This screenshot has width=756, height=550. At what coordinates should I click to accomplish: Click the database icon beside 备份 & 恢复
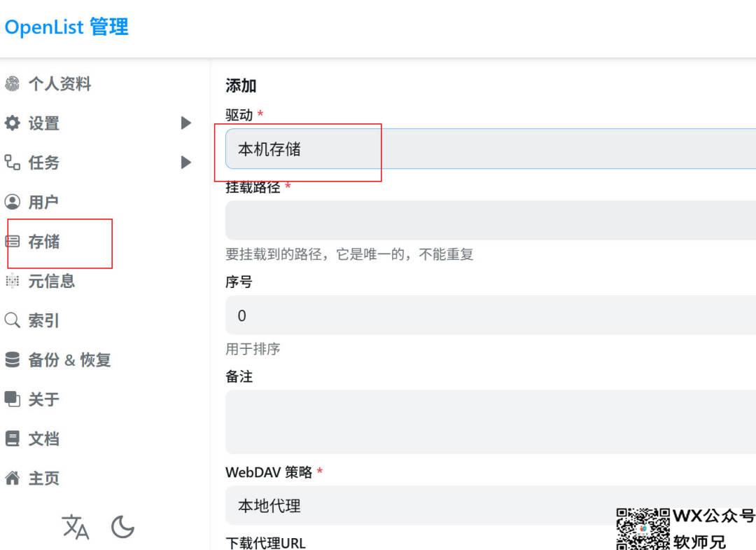tap(12, 359)
